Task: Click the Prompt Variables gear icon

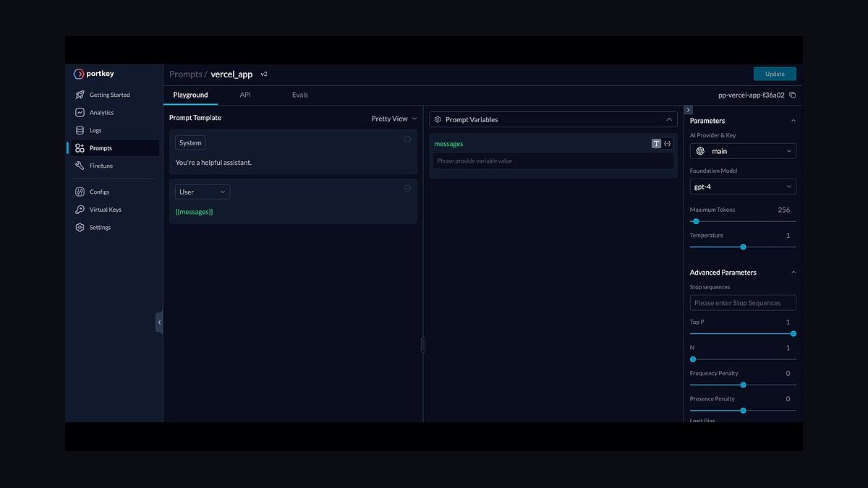Action: coord(438,119)
